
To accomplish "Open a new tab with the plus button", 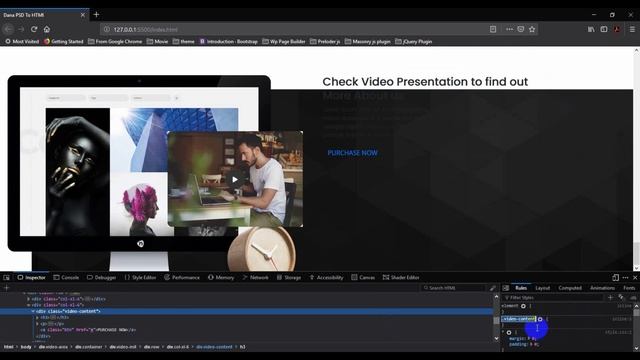I will coord(96,15).
